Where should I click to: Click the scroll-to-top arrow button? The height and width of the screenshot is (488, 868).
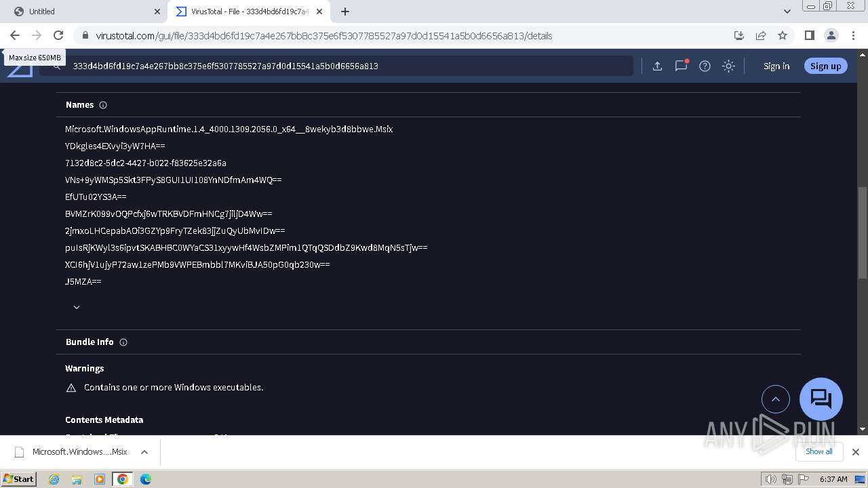click(x=776, y=399)
